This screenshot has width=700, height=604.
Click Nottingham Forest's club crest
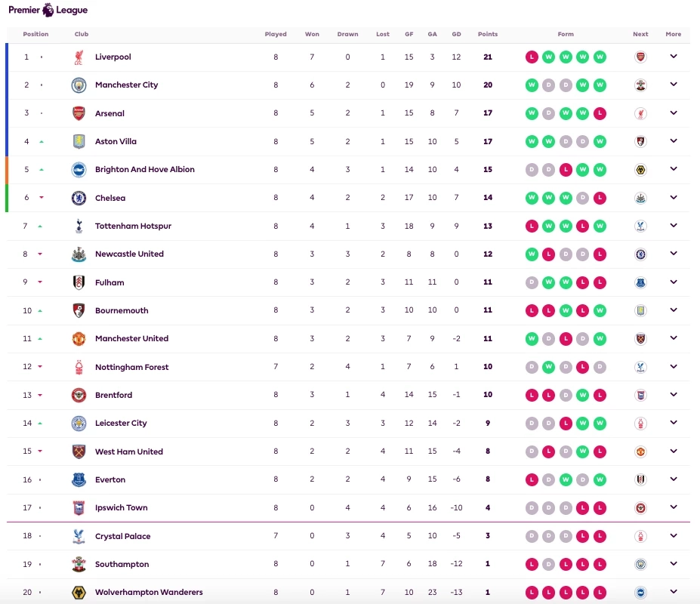click(79, 367)
